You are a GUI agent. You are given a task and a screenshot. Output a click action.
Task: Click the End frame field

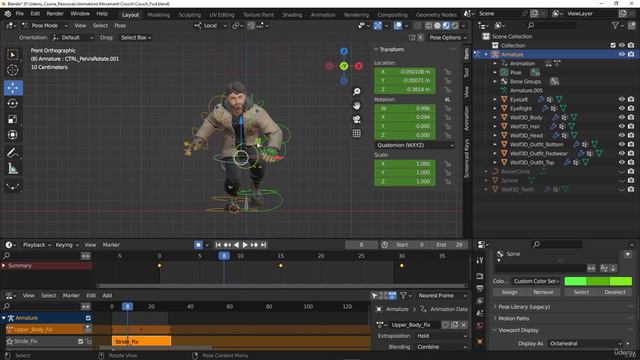pyautogui.click(x=449, y=245)
